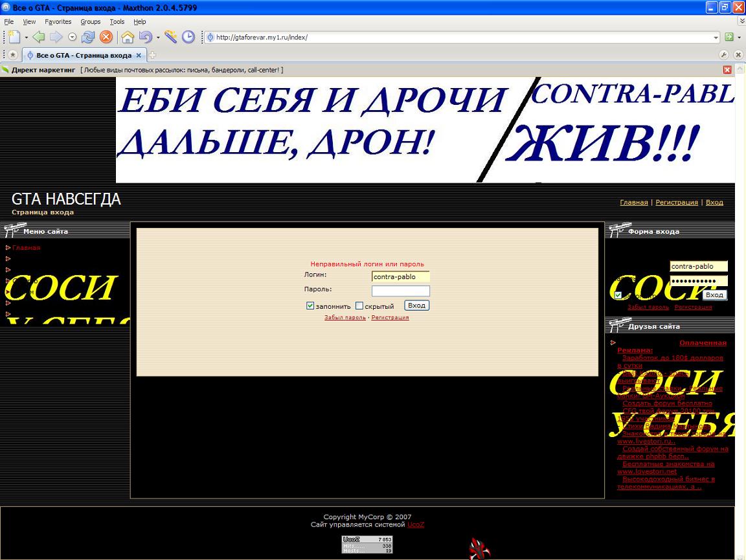This screenshot has height=560, width=746.
Task: Click the magic wand form-fill icon
Action: click(x=170, y=38)
